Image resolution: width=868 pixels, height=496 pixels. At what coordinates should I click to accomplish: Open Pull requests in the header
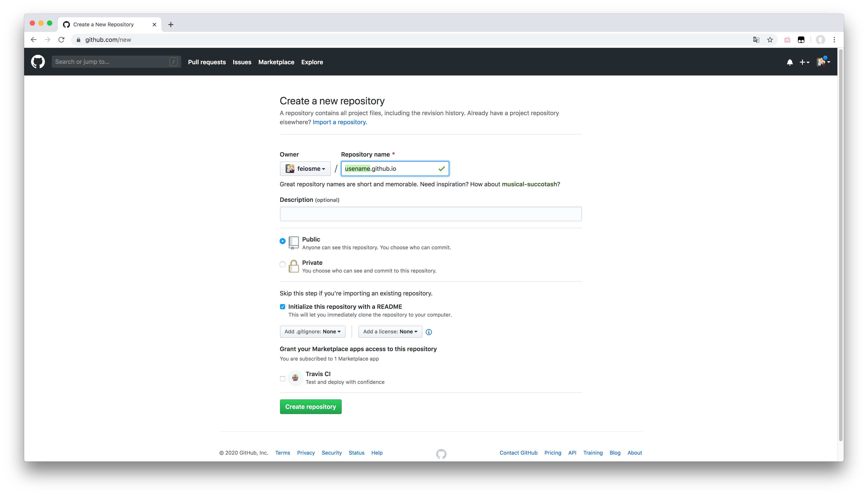tap(207, 62)
